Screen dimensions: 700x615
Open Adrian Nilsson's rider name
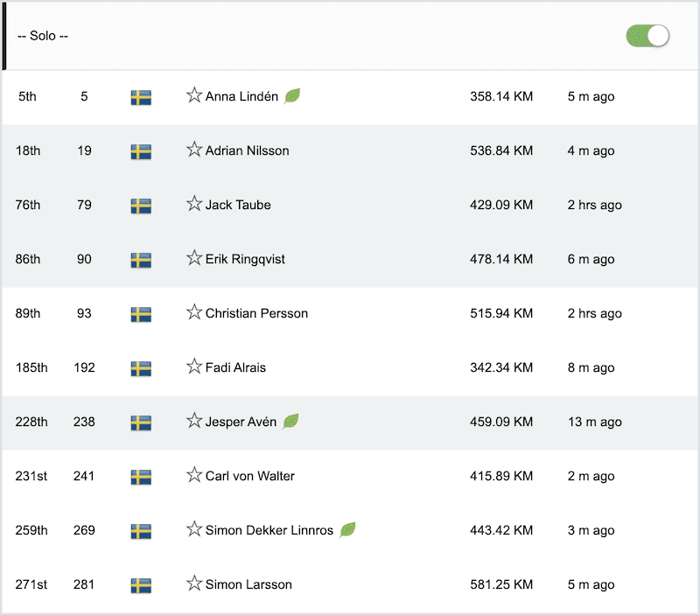[247, 150]
